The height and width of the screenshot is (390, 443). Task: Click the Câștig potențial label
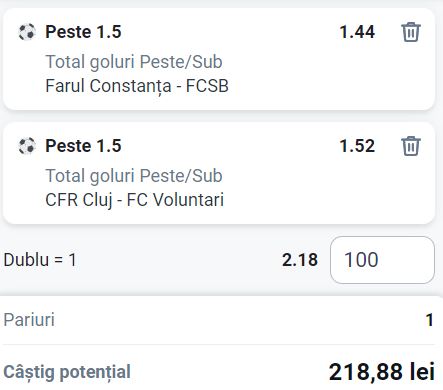coord(67,372)
